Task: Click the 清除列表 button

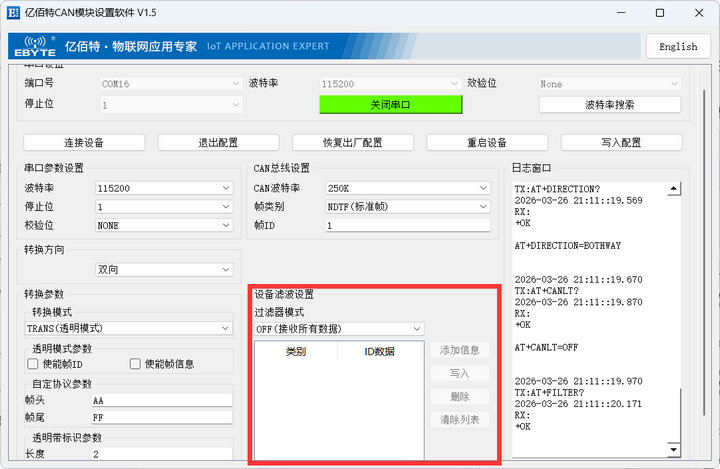Action: [460, 419]
